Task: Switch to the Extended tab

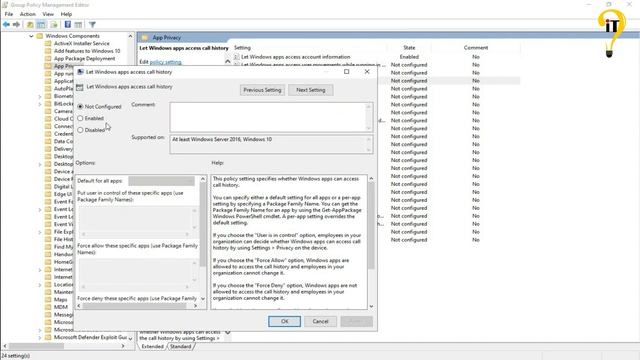Action: point(152,347)
